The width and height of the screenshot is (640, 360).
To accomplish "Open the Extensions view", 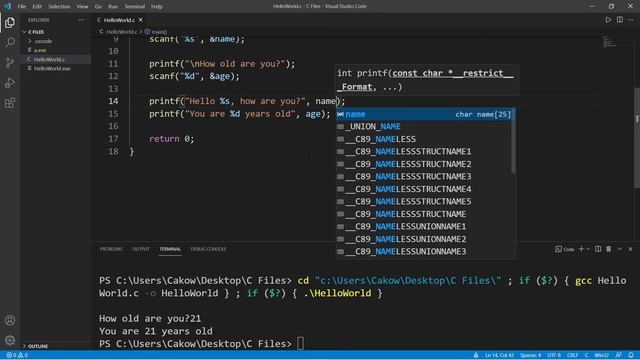I will pyautogui.click(x=10, y=102).
